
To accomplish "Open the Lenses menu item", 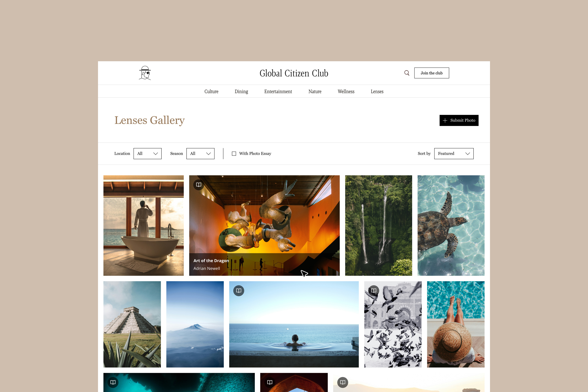I will (377, 92).
